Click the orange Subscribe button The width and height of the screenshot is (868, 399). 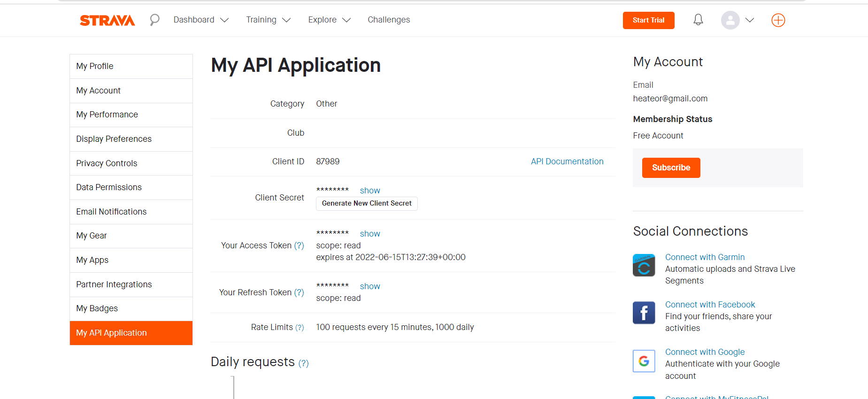point(671,168)
